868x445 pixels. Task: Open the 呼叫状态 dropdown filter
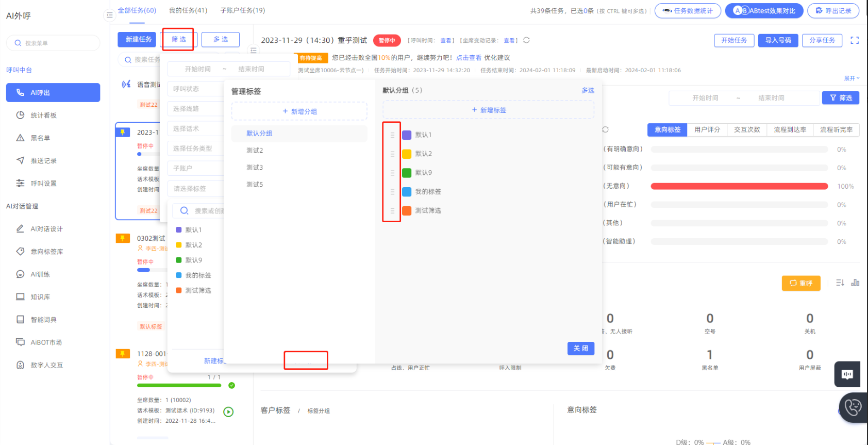(195, 89)
